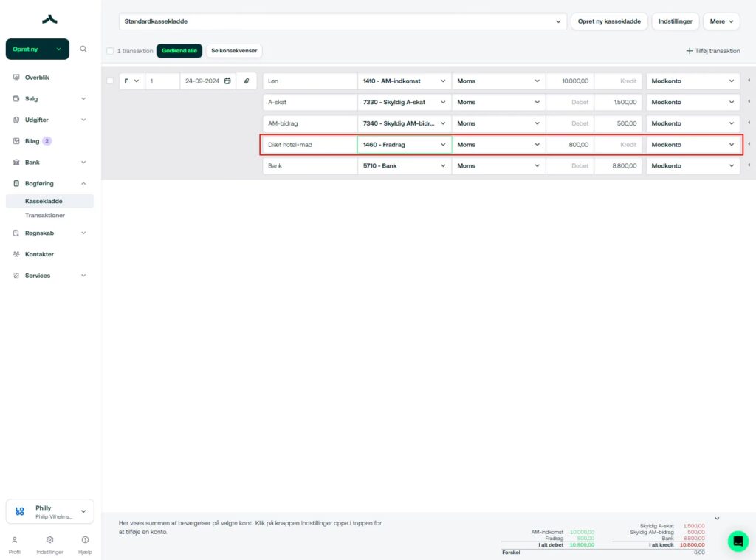Go to Kontakter in the sidebar
The height and width of the screenshot is (560, 756).
click(39, 254)
